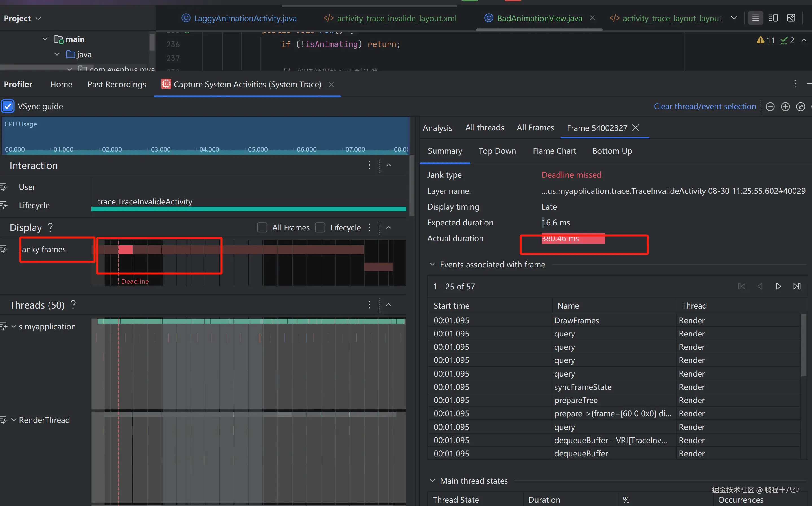Screen dimensions: 812x506
Task: Go to next page of events
Action: click(x=778, y=287)
